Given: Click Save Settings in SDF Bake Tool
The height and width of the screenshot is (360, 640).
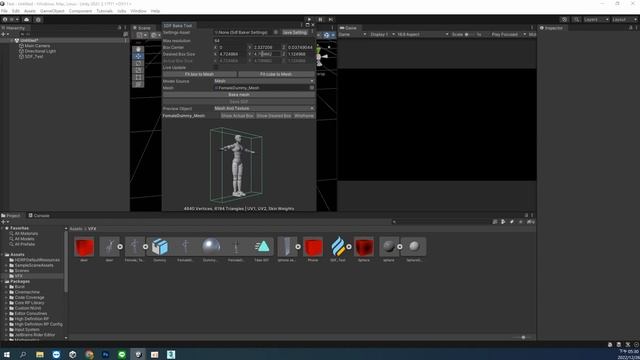Looking at the screenshot, I should click(x=295, y=32).
